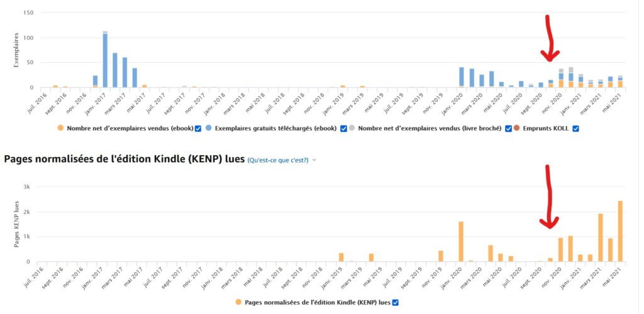
Task: Uncheck the KENP pages lues checkbox
Action: coord(396,303)
